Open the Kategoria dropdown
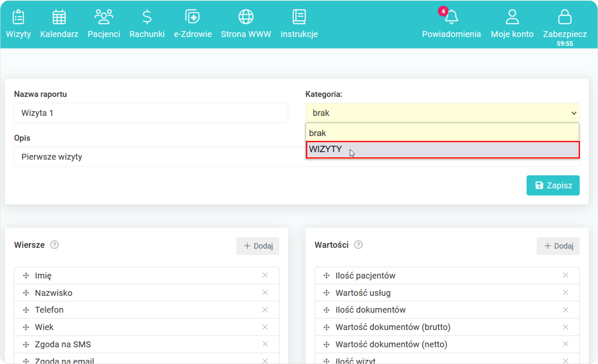 click(x=443, y=113)
